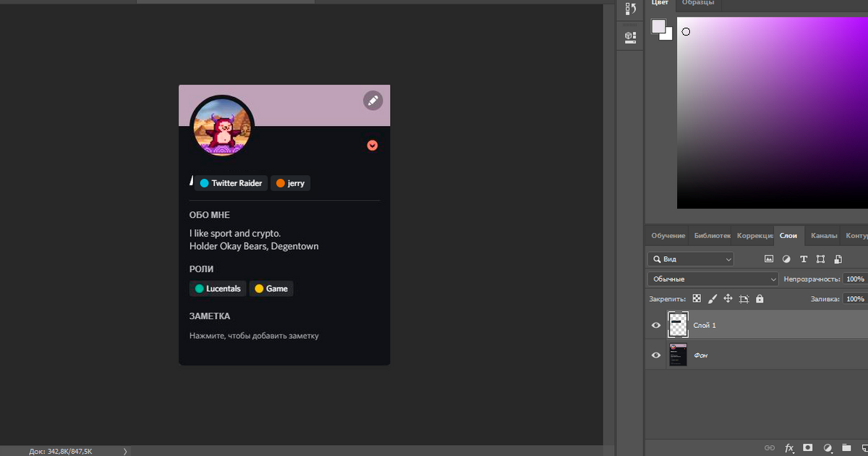Click the Заливка 100% field
The height and width of the screenshot is (456, 868).
[855, 298]
